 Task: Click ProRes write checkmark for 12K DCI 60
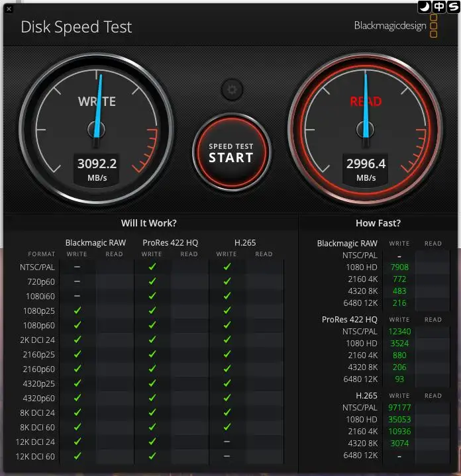point(152,456)
